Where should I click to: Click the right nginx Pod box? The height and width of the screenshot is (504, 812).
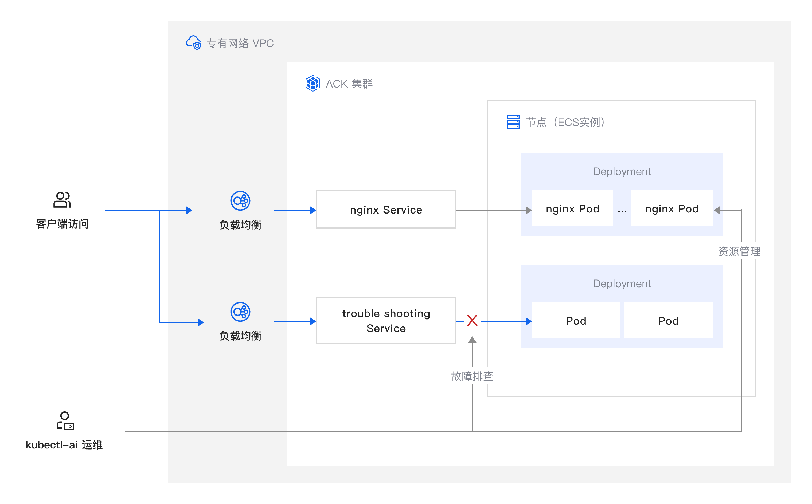[x=672, y=209]
